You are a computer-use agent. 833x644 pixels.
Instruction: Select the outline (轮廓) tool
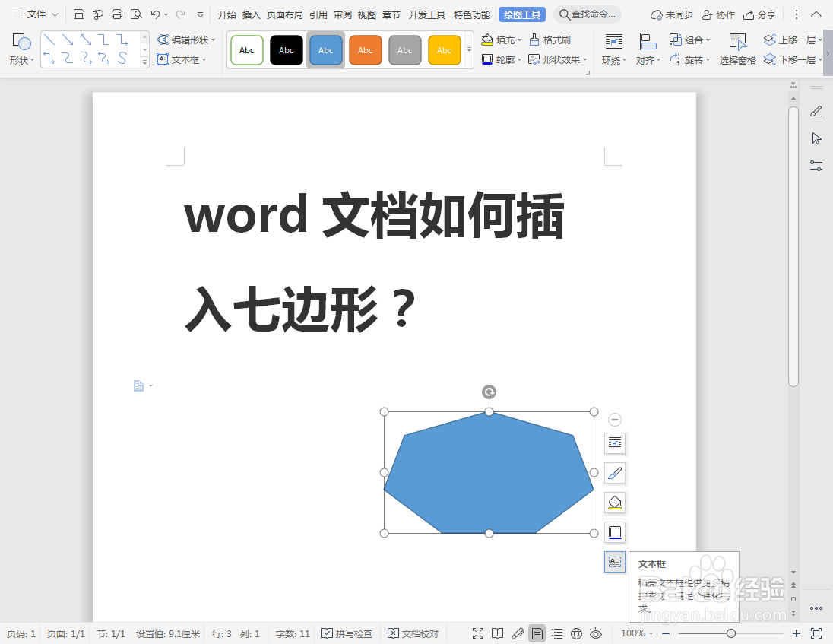(x=503, y=59)
